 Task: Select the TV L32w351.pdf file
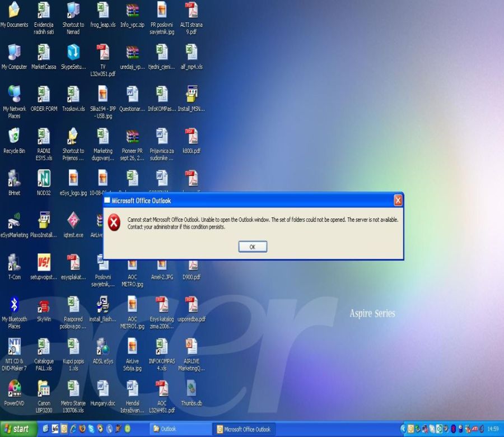[x=103, y=60]
